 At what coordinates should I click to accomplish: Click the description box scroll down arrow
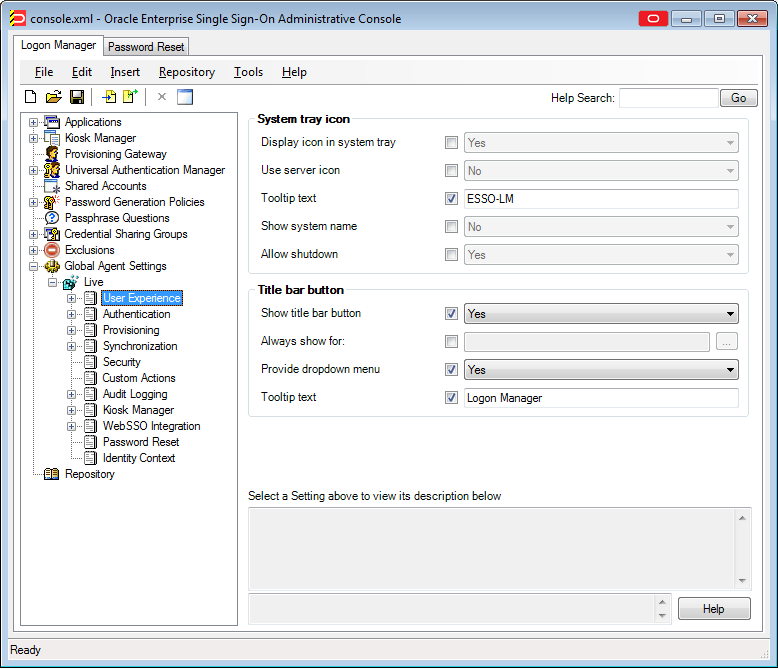click(742, 581)
